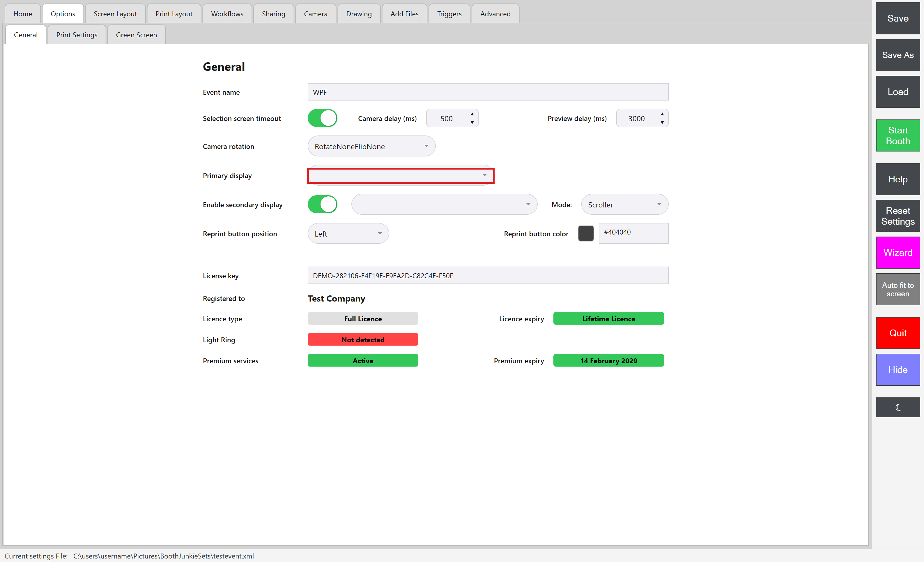Click the Lifetime Licence badge
Image resolution: width=924 pixels, height=562 pixels.
tap(608, 318)
